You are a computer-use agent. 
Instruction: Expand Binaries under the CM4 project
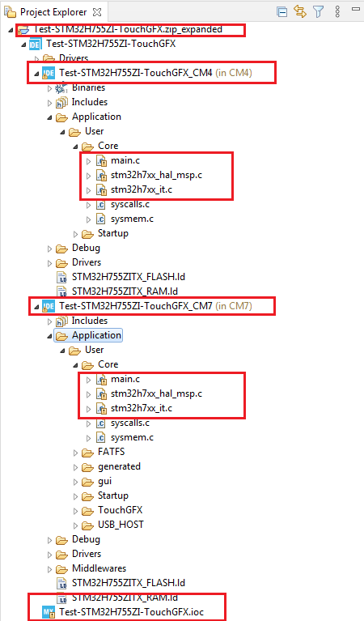pyautogui.click(x=49, y=89)
